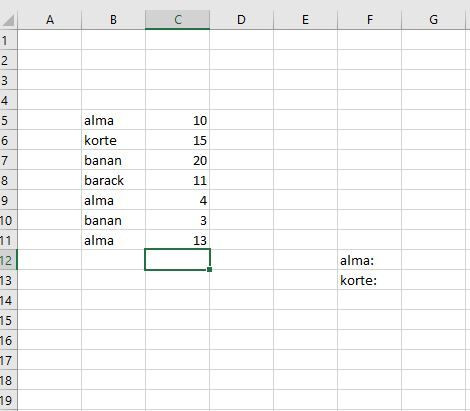Select column C header
Viewport: 470px width, 411px height.
click(x=177, y=20)
